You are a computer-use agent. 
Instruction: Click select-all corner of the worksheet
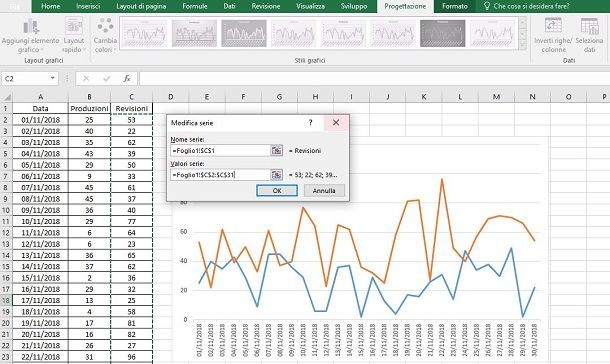click(7, 97)
